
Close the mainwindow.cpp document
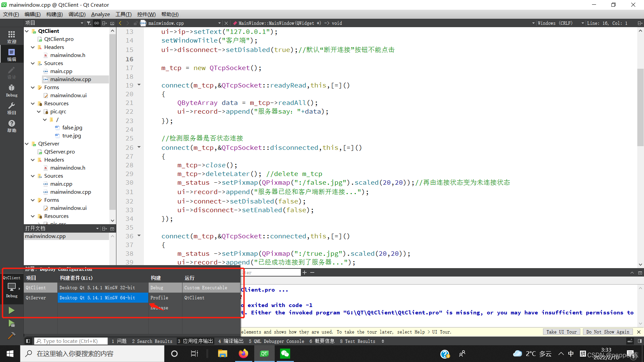226,23
